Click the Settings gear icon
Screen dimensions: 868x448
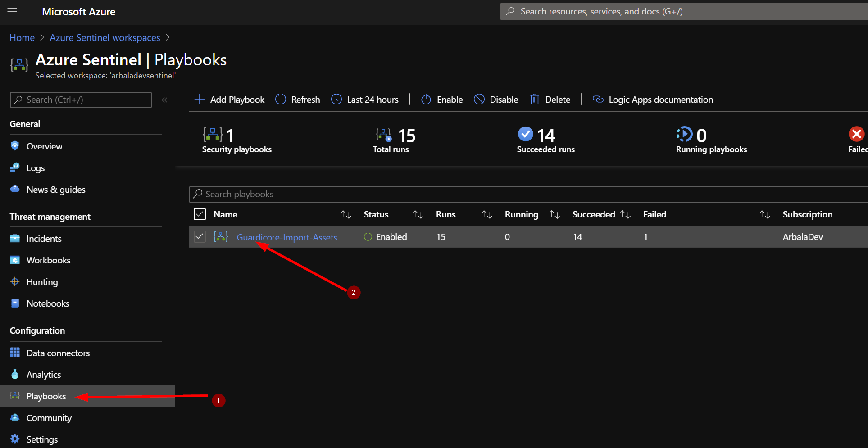click(x=15, y=439)
